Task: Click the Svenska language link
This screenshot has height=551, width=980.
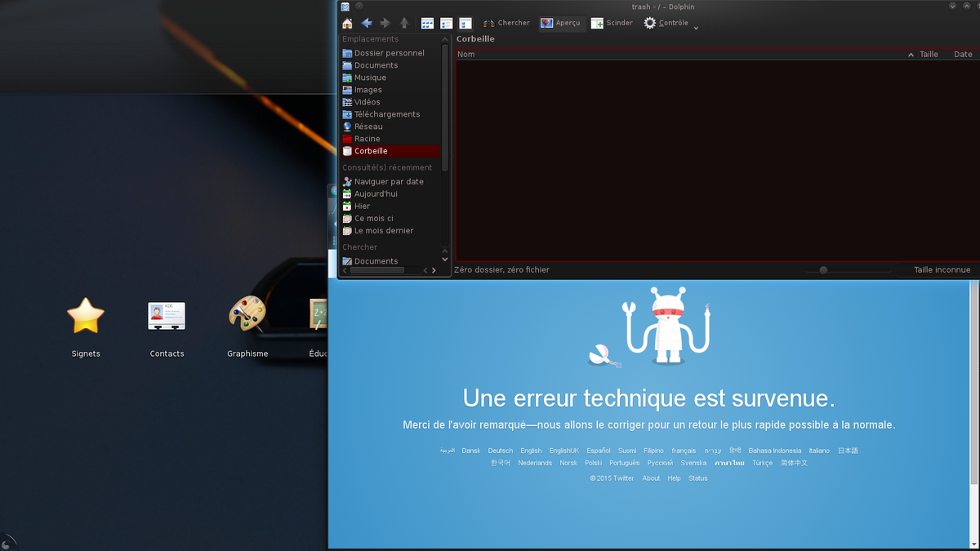Action: pyautogui.click(x=693, y=463)
